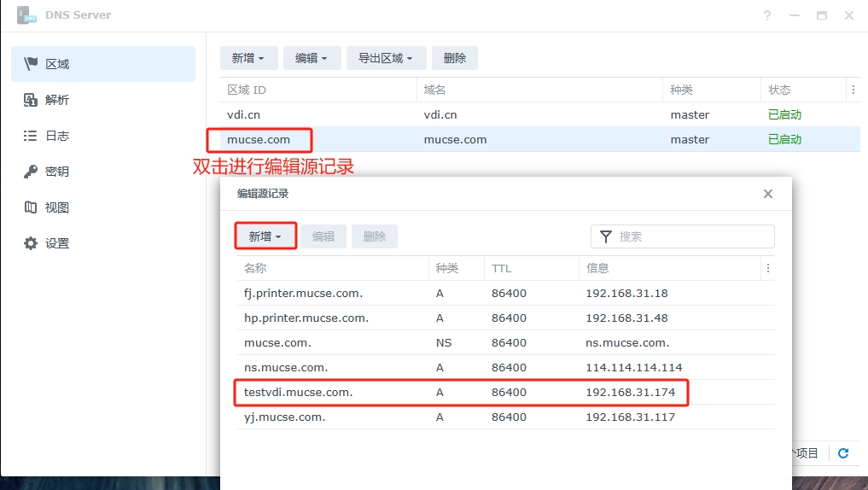Expand the 导出区域 dropdown

click(x=385, y=58)
